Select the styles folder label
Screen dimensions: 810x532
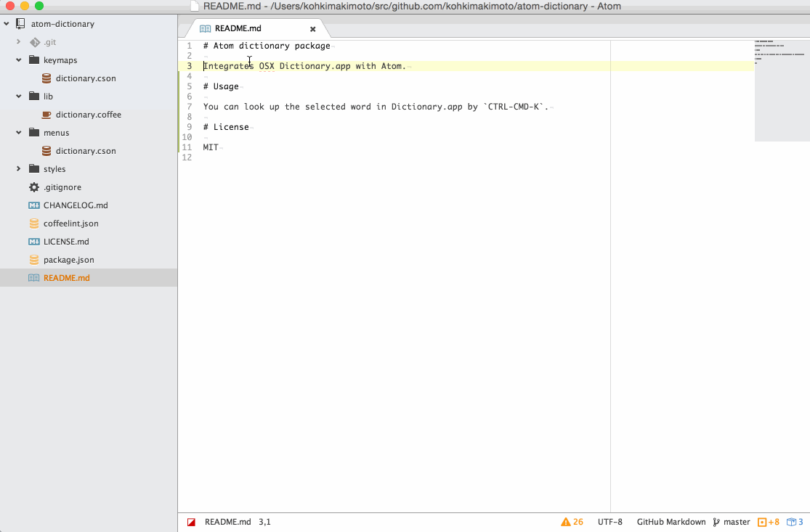coord(54,169)
